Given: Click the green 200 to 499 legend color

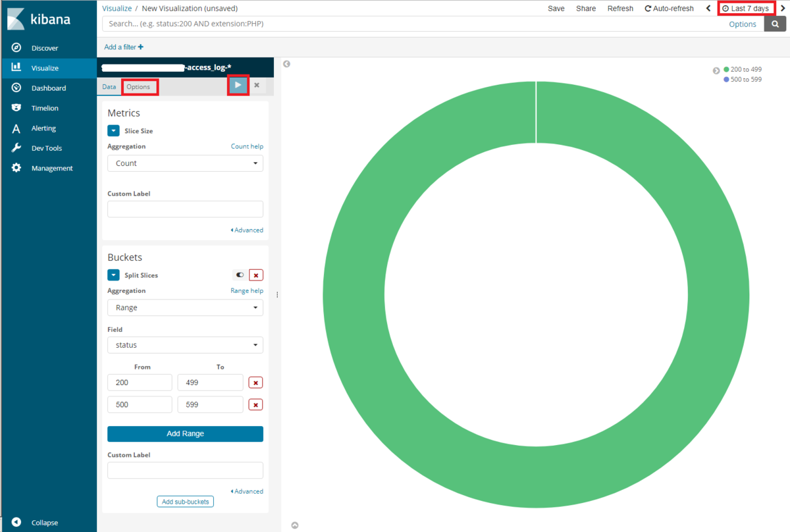Looking at the screenshot, I should coord(726,69).
